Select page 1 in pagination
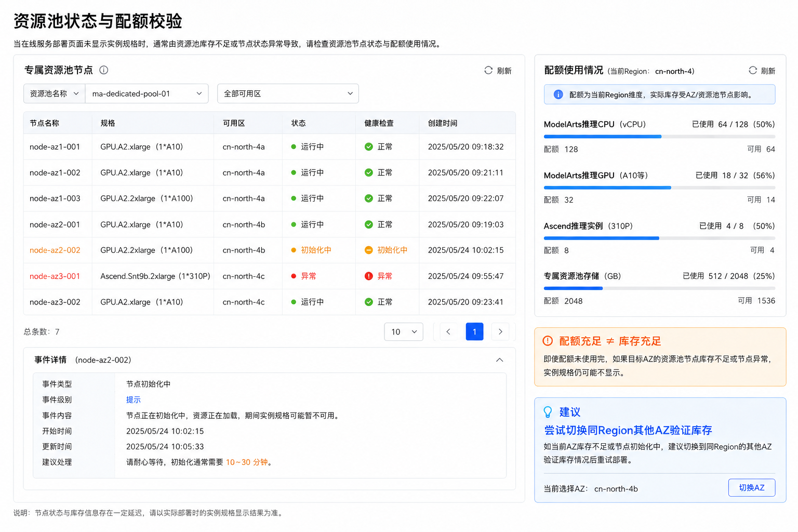798x532 pixels. tap(474, 331)
